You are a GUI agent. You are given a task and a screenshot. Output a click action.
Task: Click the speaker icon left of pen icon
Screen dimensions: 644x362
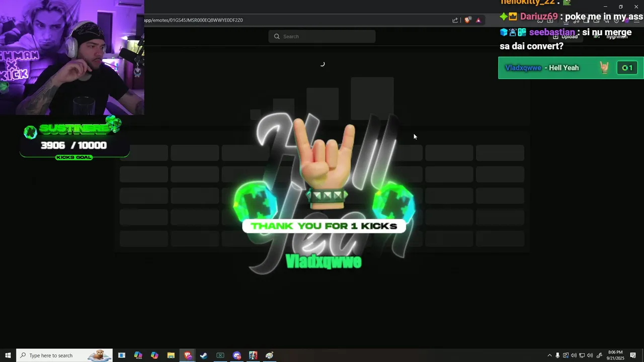(x=590, y=355)
